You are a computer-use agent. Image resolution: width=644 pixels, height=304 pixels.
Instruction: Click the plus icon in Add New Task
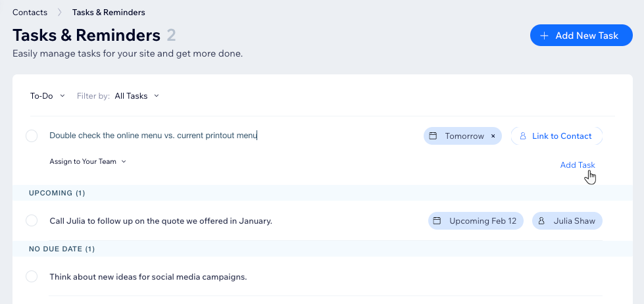click(544, 36)
